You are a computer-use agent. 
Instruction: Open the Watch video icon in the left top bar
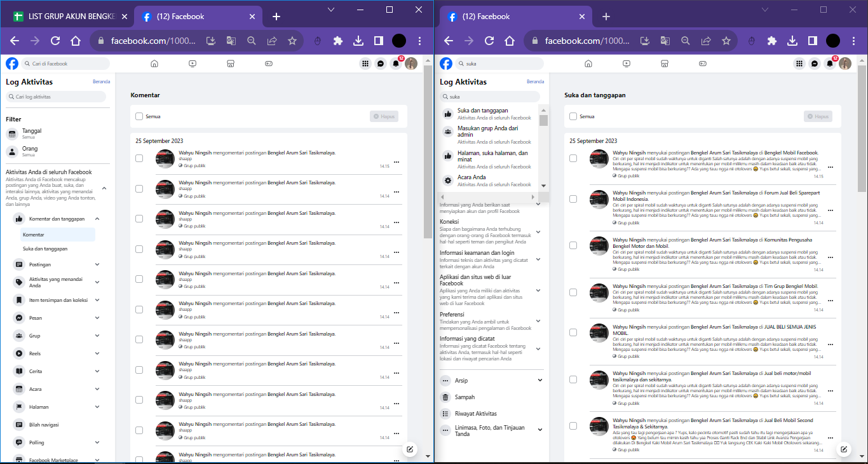click(193, 64)
